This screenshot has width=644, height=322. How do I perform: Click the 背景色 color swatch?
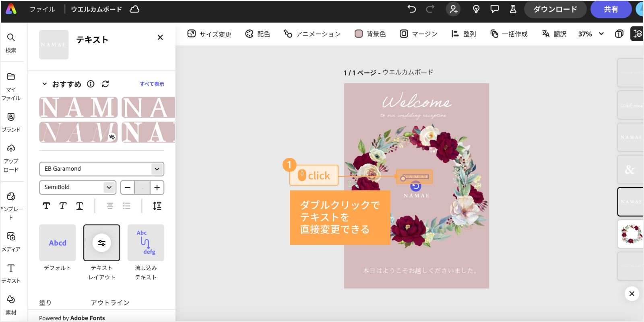(359, 34)
